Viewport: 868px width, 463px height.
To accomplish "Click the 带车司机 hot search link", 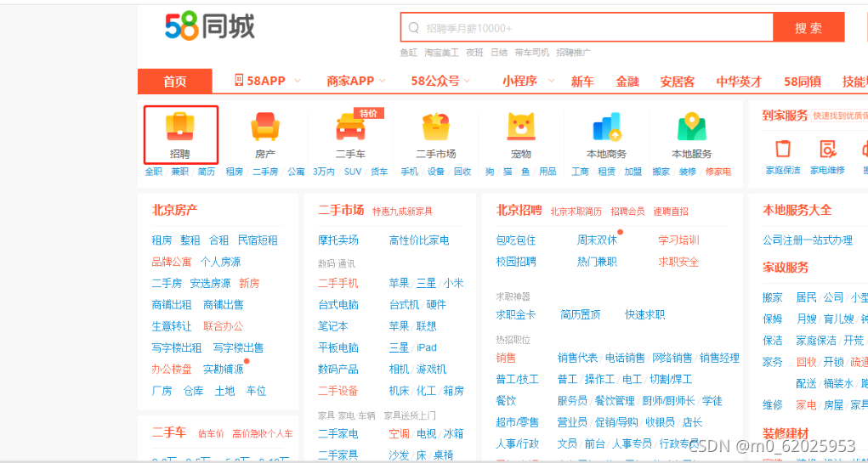I will click(532, 53).
